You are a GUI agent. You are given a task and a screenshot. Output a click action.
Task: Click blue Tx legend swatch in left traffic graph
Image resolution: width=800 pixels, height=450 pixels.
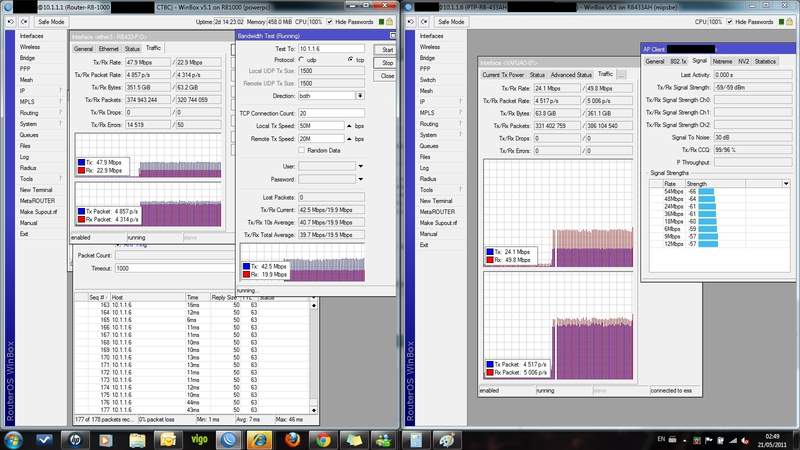click(x=82, y=162)
